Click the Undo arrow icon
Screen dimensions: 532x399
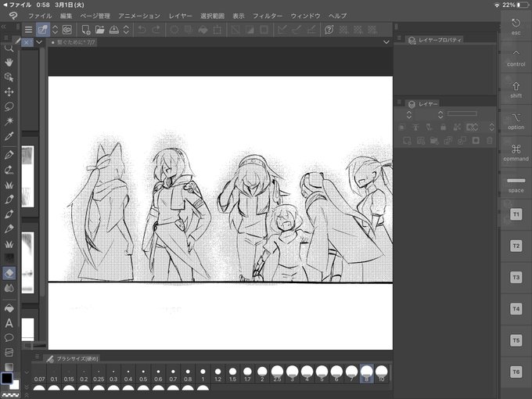point(142,30)
